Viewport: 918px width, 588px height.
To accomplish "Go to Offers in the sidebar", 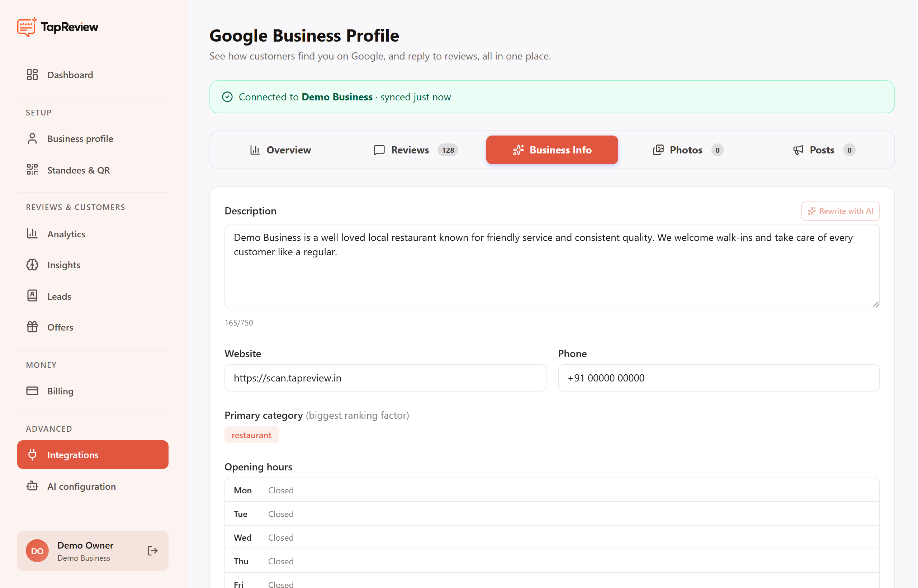I will pos(93,327).
